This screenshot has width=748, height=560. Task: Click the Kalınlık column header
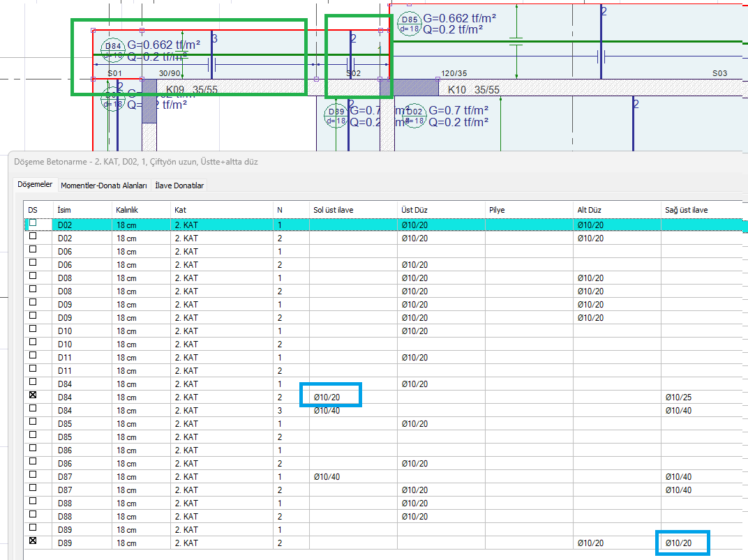tap(128, 209)
